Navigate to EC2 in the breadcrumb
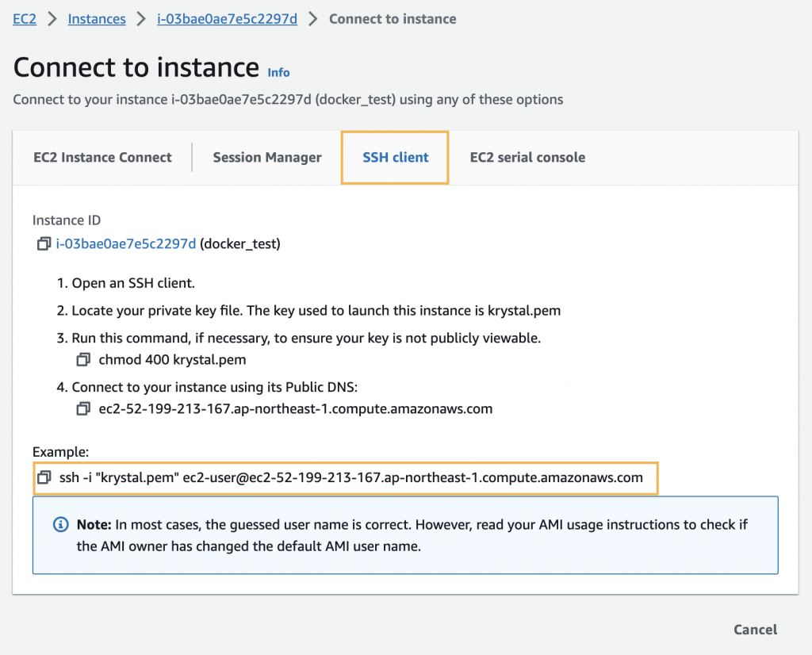 pos(25,19)
